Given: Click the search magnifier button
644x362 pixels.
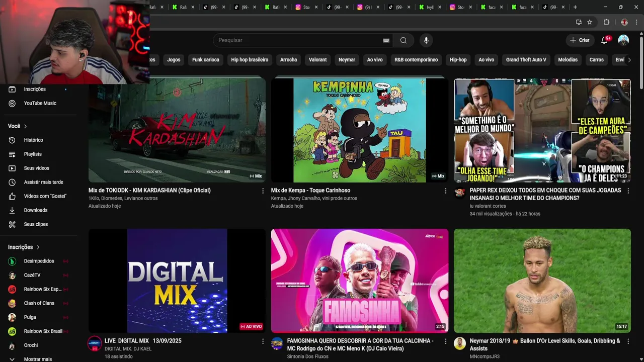Looking at the screenshot, I should (404, 40).
